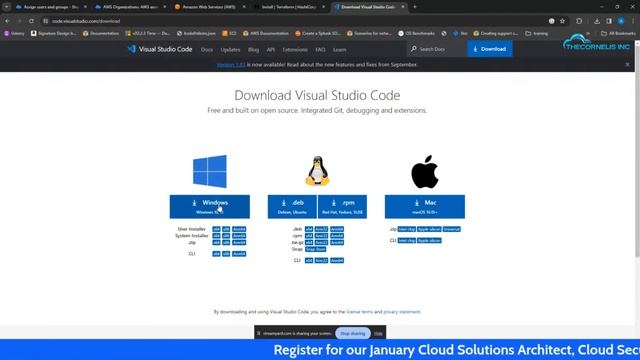This screenshot has width=640, height=360.
Task: Click the blue Download button in header
Action: point(490,49)
